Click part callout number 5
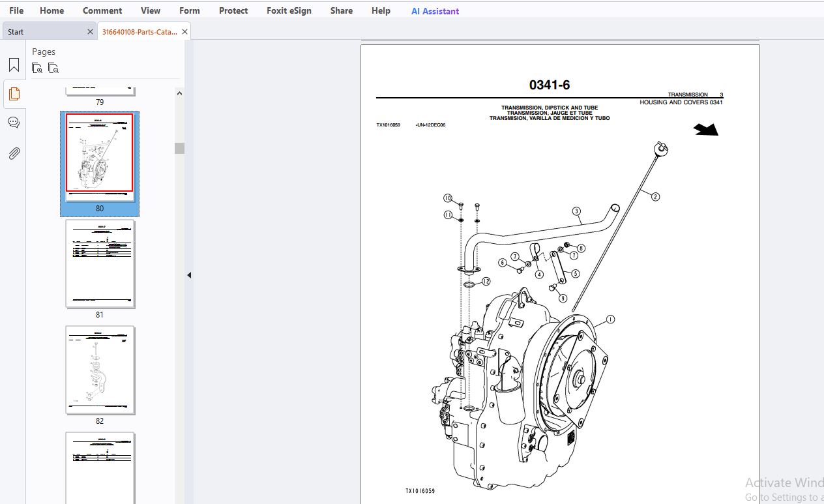Screen dimensions: 824x504 576,274
